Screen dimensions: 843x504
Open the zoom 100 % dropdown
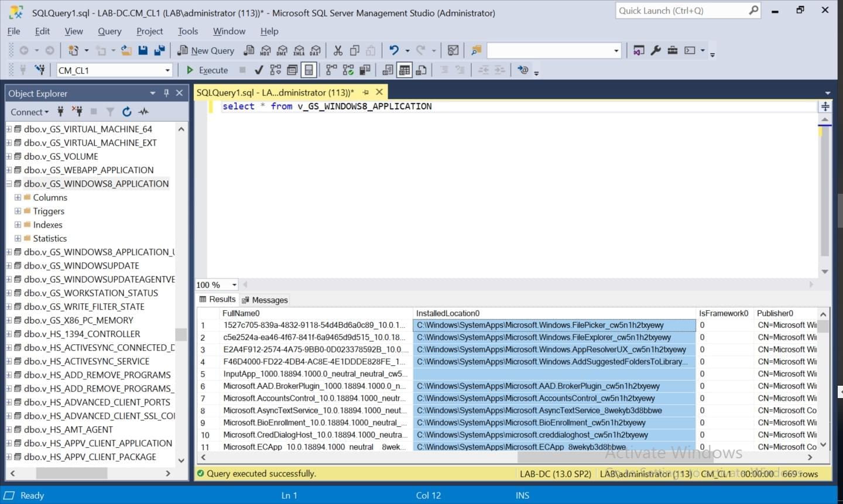[234, 285]
